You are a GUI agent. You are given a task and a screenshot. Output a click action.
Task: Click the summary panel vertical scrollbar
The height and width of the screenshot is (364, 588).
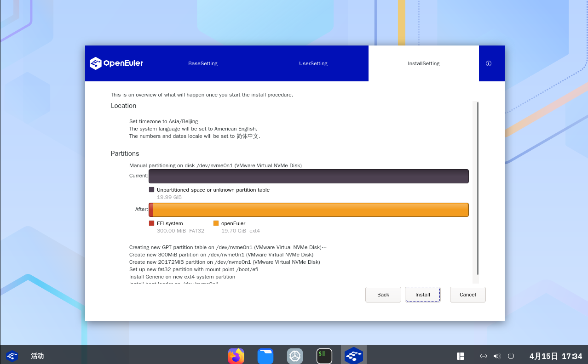478,188
